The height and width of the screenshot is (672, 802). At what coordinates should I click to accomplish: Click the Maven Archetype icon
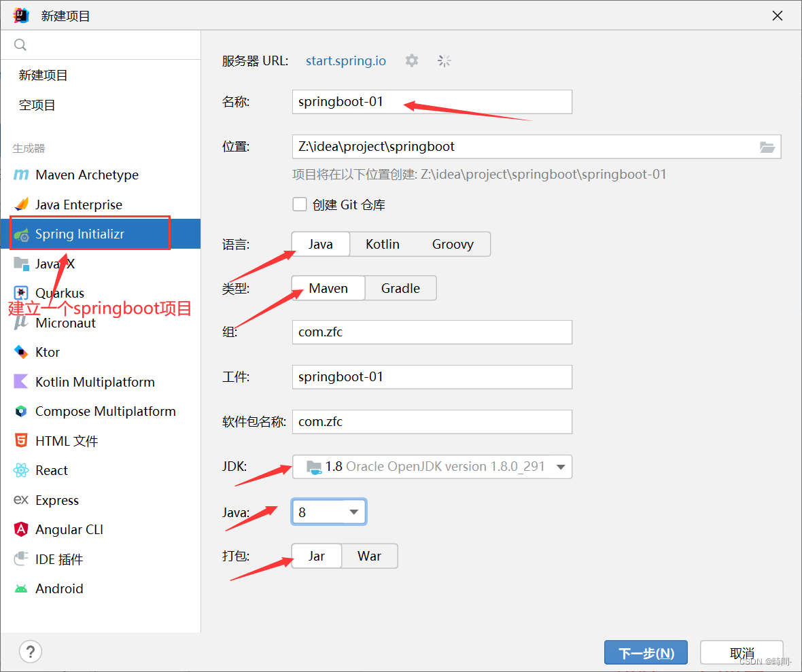[x=21, y=175]
